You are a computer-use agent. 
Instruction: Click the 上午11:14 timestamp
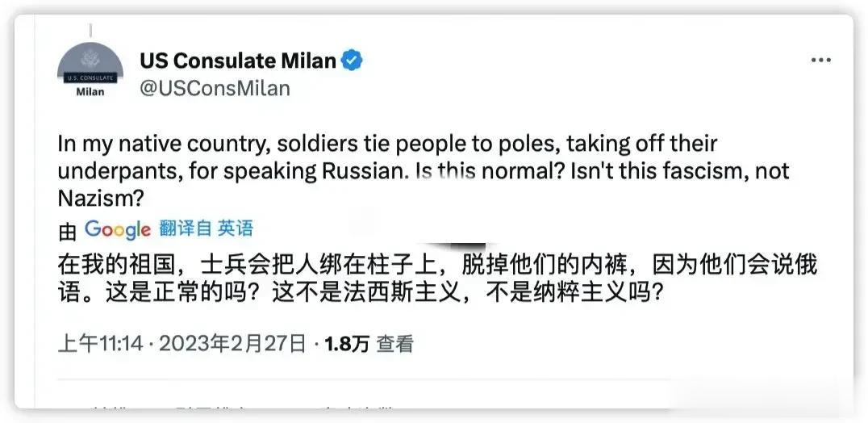pos(100,344)
